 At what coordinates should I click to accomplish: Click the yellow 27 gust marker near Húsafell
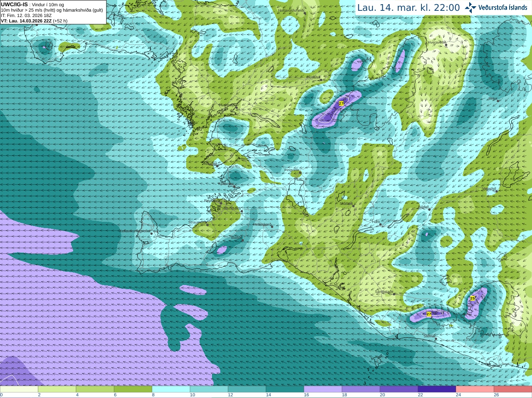(341, 103)
